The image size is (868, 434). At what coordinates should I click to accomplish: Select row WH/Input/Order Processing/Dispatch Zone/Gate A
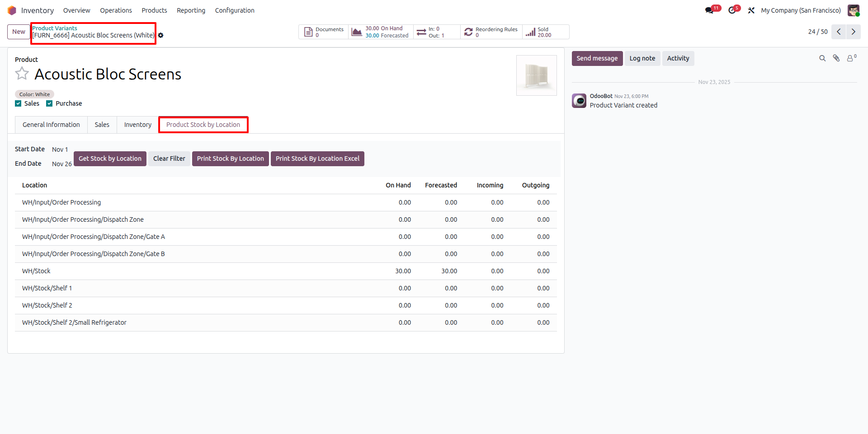[286, 237]
